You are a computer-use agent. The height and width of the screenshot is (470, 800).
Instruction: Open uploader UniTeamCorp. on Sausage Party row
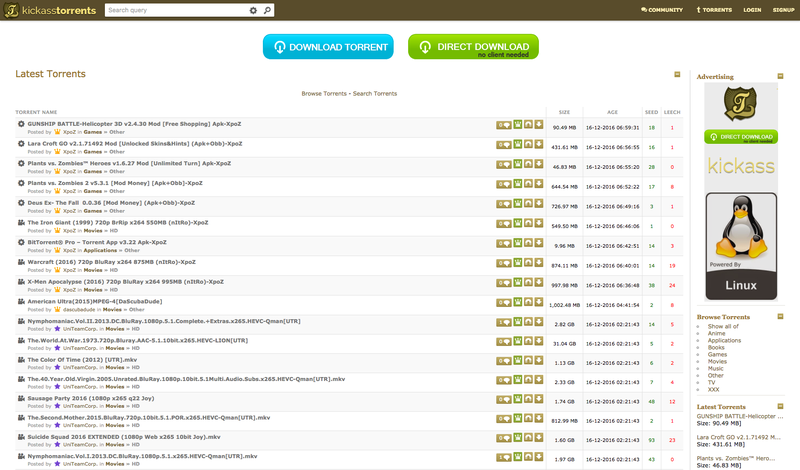click(x=80, y=406)
